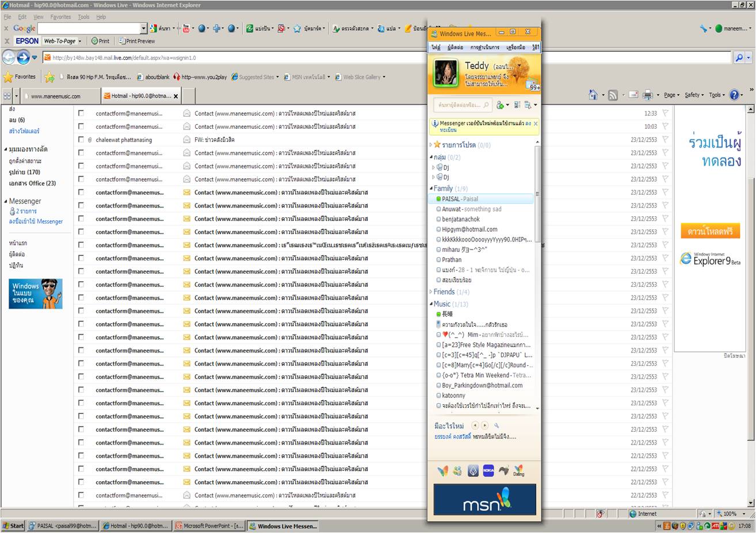756x533 pixels.
Task: Click the printer icon in IE command bar
Action: [647, 95]
